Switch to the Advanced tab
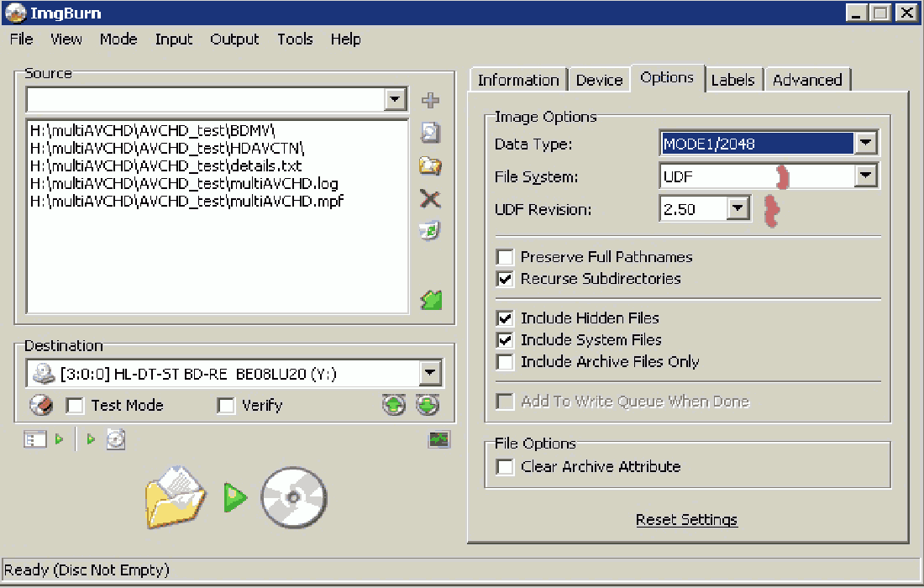 (807, 80)
